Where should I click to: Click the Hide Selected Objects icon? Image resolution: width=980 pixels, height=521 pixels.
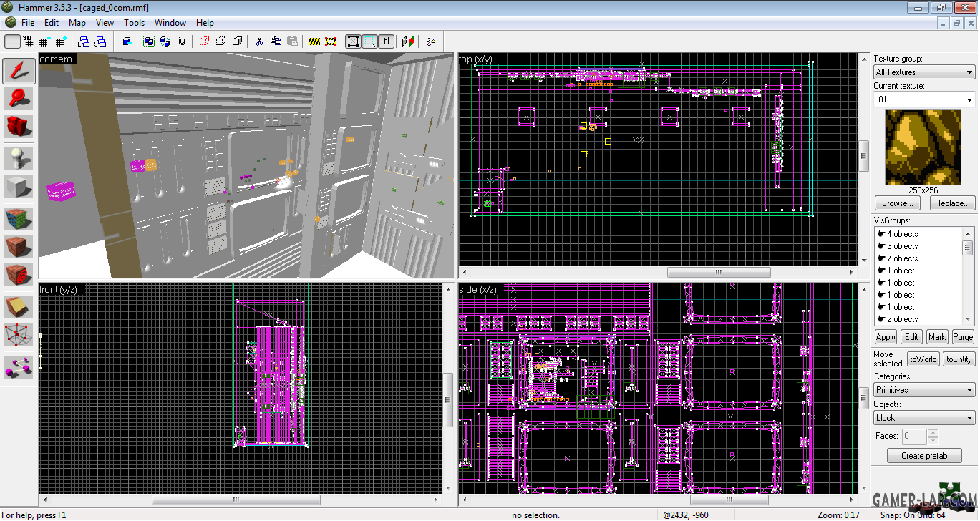204,42
